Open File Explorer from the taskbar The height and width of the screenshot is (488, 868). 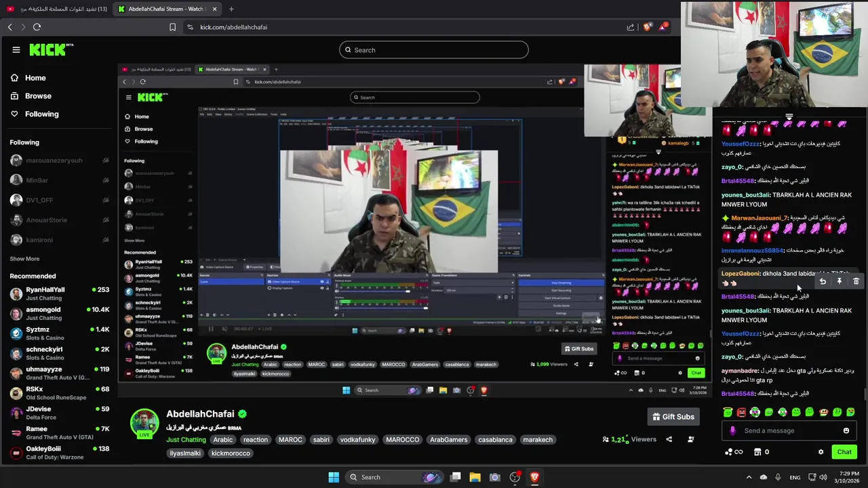tap(475, 477)
